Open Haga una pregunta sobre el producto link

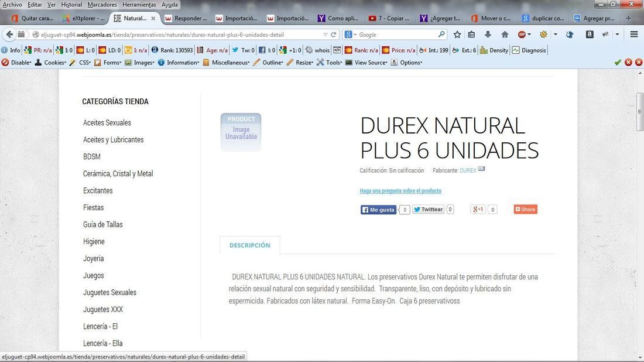point(400,190)
